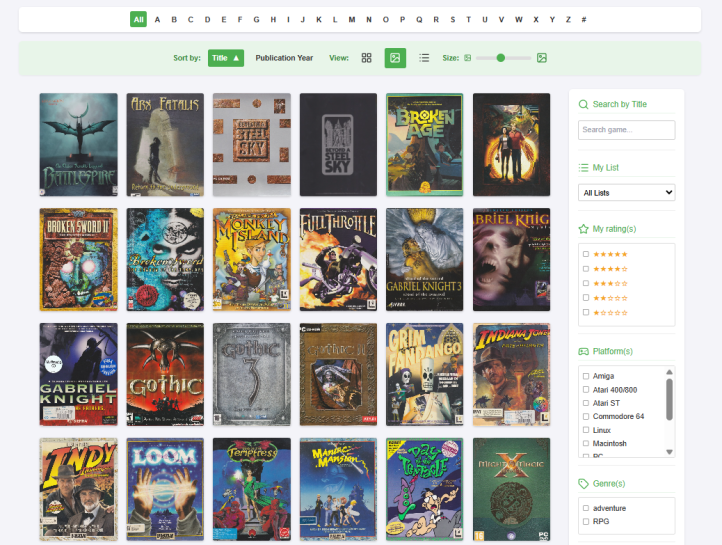The width and height of the screenshot is (722, 545).
Task: Select the image cover view icon
Action: 395,58
